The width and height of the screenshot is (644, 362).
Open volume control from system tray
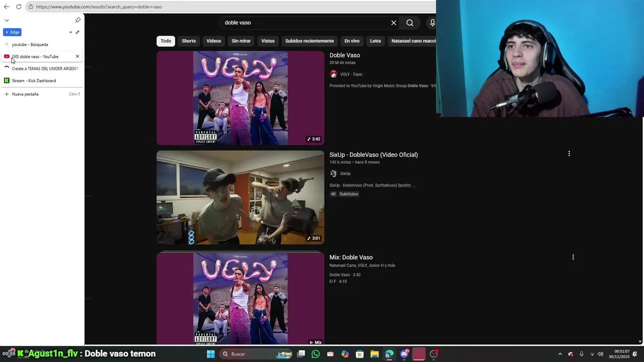(x=600, y=354)
